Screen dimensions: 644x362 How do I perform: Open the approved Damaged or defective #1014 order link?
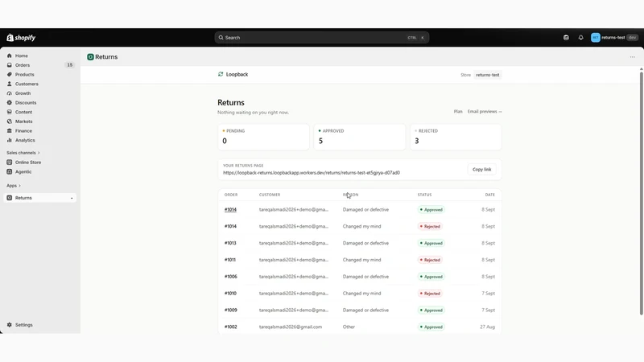coord(230,210)
